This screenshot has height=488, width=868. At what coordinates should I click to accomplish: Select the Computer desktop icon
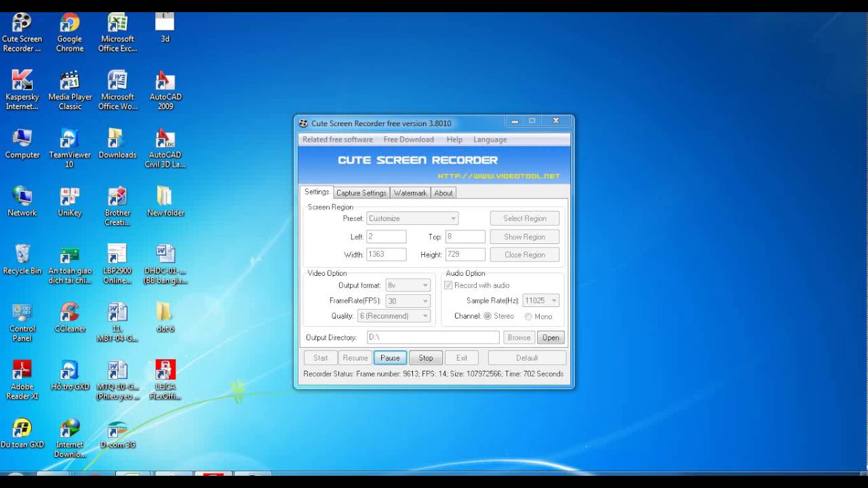22,144
